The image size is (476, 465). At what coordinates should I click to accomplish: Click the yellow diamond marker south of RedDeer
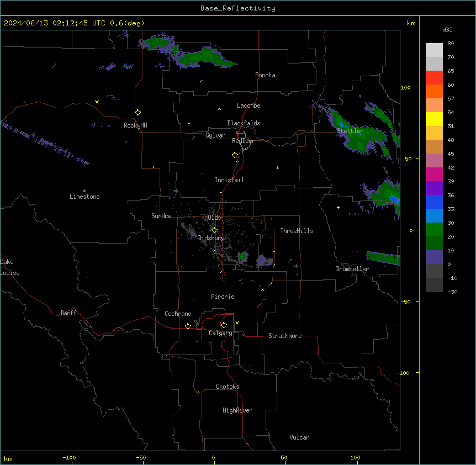coord(235,155)
